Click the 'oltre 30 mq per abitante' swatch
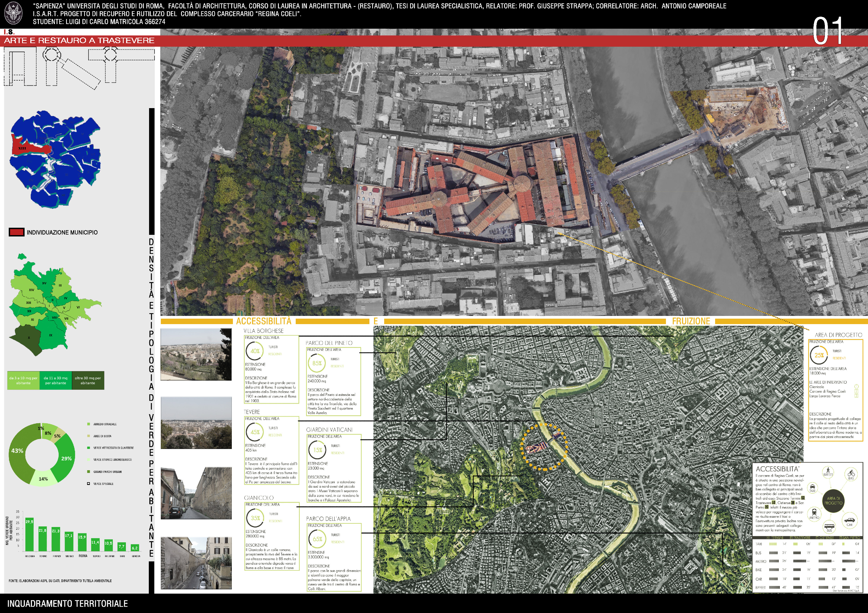Viewport: 868px width, 613px height. pyautogui.click(x=88, y=380)
